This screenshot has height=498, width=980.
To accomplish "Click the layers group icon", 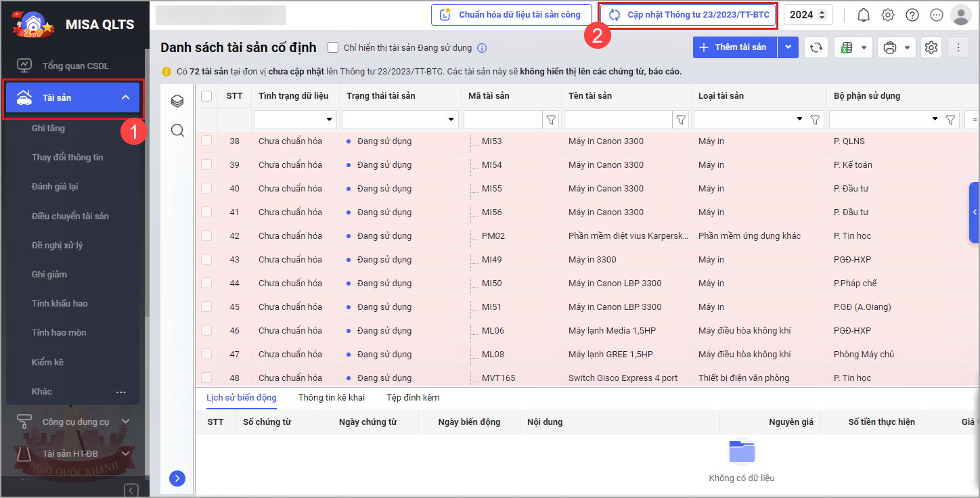I will [x=177, y=101].
